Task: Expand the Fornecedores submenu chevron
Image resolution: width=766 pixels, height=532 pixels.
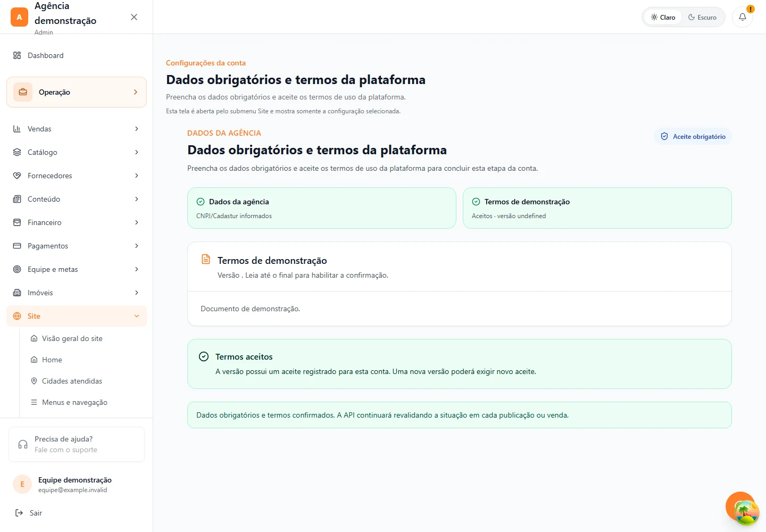Action: [137, 176]
